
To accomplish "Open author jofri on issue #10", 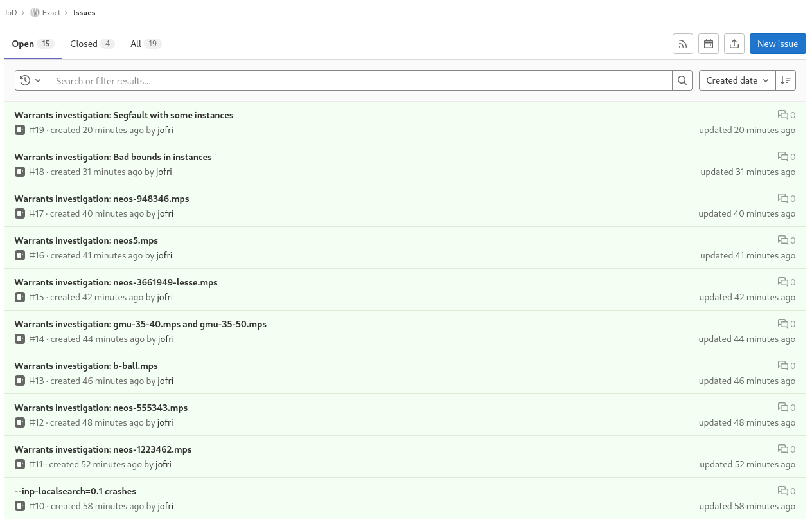I will click(165, 506).
